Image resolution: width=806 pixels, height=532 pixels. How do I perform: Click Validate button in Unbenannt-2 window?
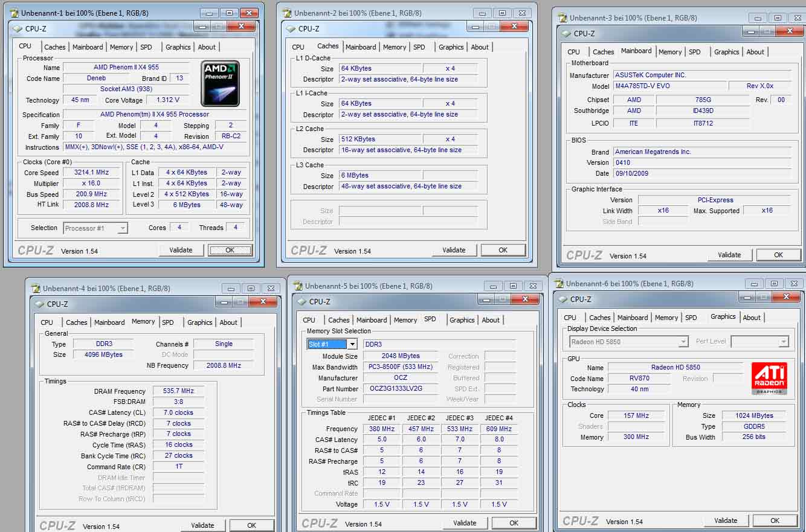[x=454, y=250]
